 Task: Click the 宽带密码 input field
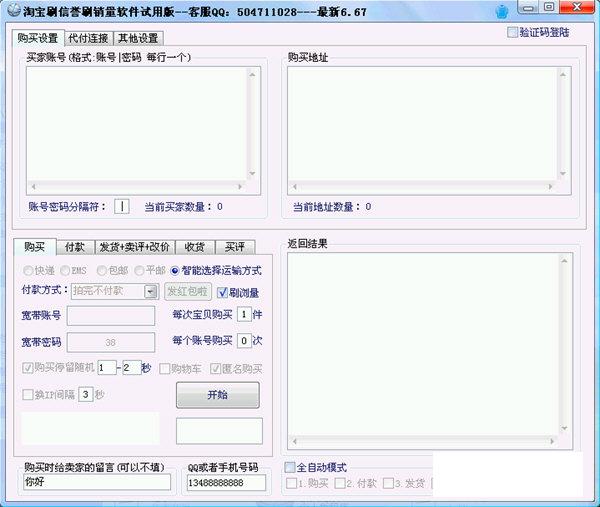(x=111, y=342)
